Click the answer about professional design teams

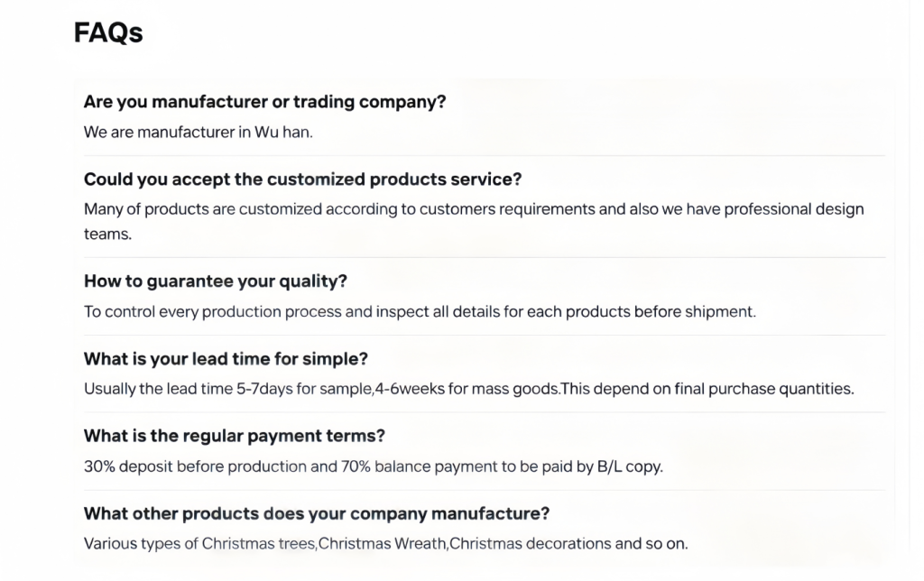474,222
